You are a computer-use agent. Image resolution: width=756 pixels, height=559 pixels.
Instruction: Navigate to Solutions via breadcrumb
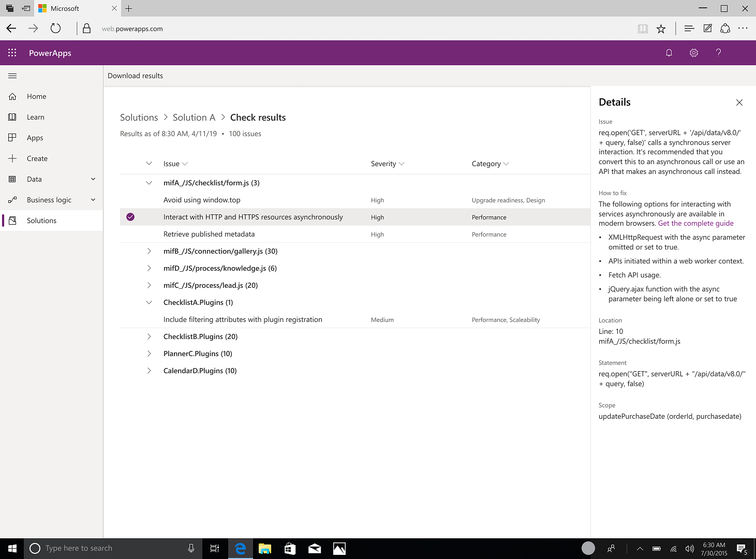[x=139, y=117]
